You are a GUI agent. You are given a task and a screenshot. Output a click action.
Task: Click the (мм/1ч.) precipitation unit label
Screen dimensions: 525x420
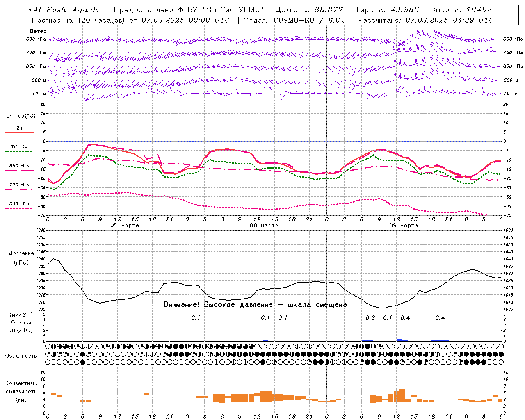point(21,330)
